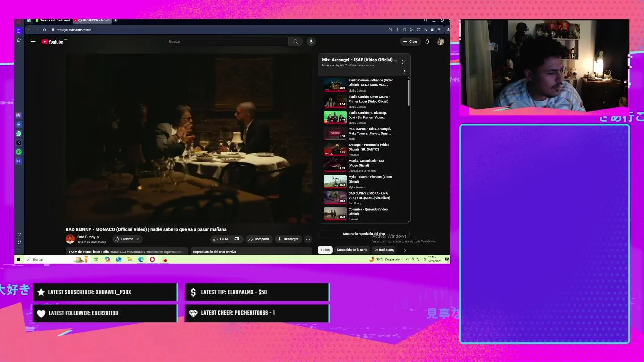Image resolution: width=644 pixels, height=362 pixels.
Task: Click the Crear button
Action: (410, 42)
